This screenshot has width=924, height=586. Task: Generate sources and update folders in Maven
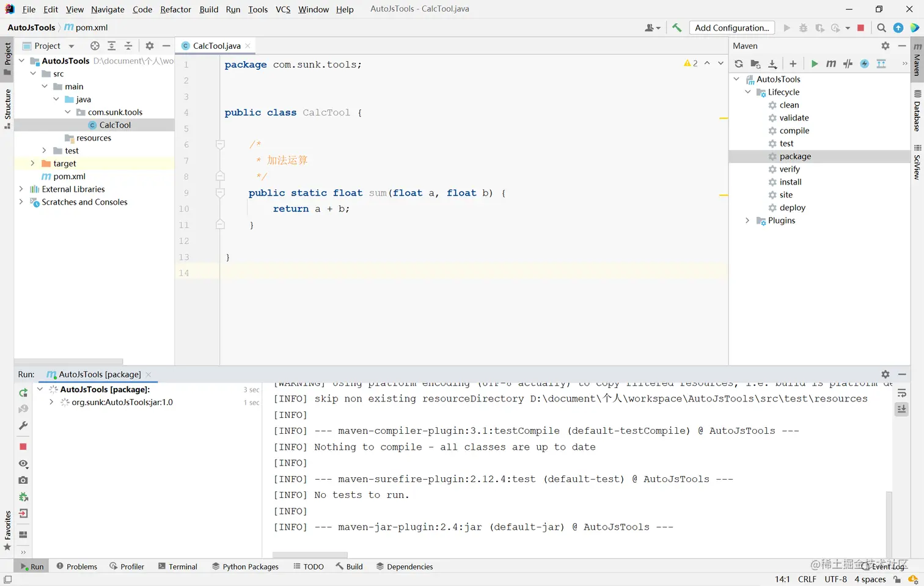point(755,64)
